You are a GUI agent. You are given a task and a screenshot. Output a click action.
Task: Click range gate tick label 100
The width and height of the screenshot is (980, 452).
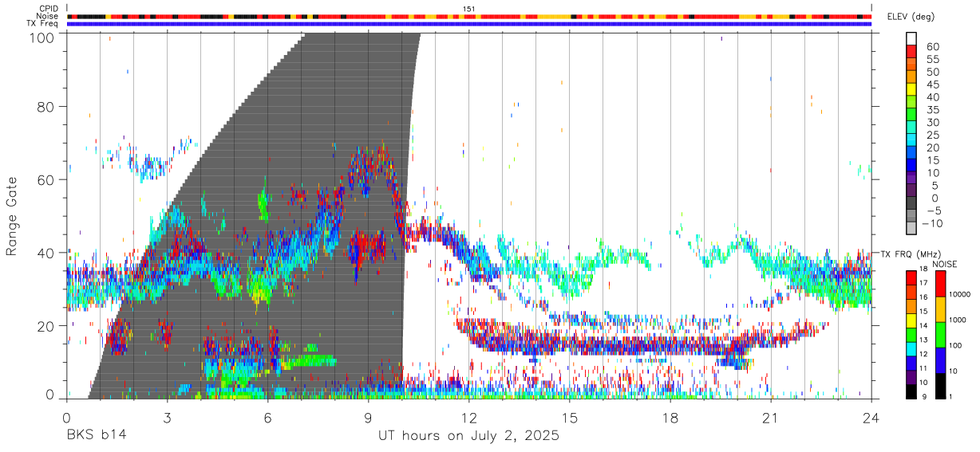[x=43, y=37]
